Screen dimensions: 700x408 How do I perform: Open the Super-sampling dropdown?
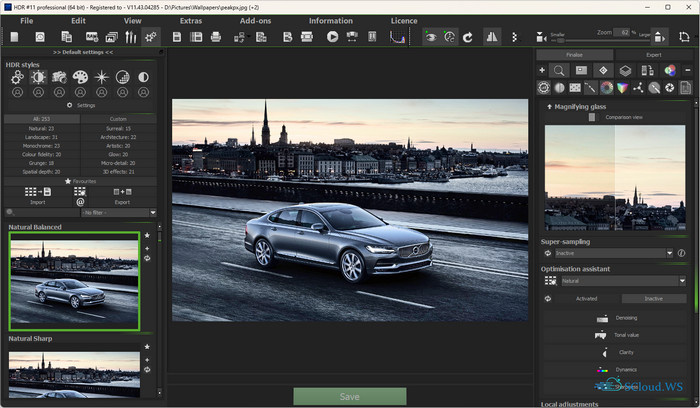(613, 254)
